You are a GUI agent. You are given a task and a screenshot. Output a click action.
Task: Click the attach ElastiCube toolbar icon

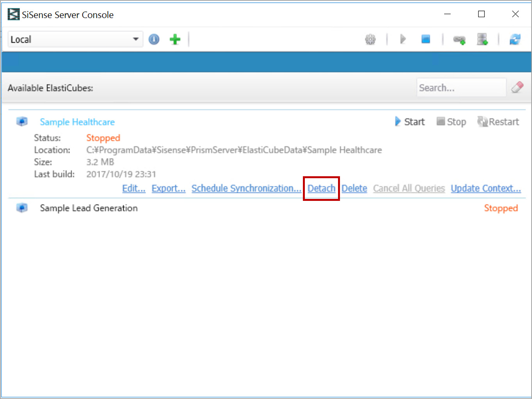point(459,39)
